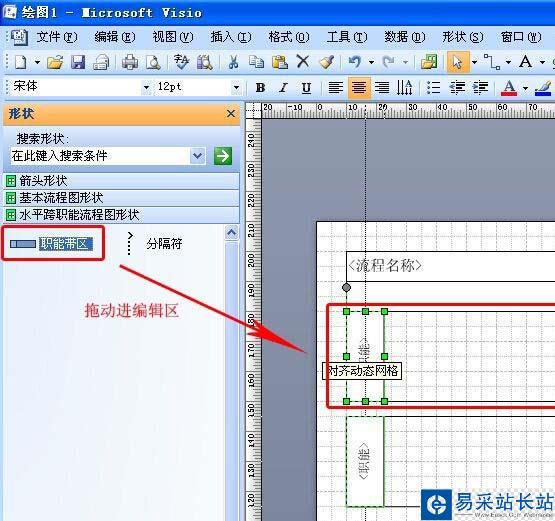Align text right
Screen dimensions: 555x521
coord(382,87)
